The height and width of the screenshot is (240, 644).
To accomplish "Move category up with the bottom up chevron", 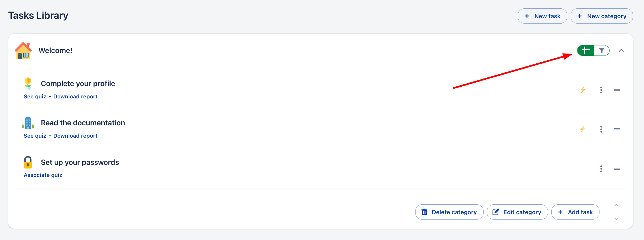I will pos(616,205).
